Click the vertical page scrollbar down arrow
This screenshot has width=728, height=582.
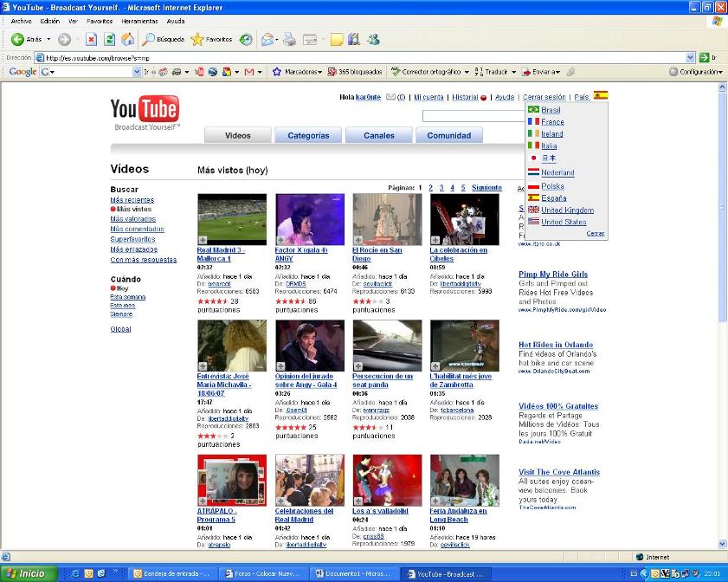[x=723, y=543]
